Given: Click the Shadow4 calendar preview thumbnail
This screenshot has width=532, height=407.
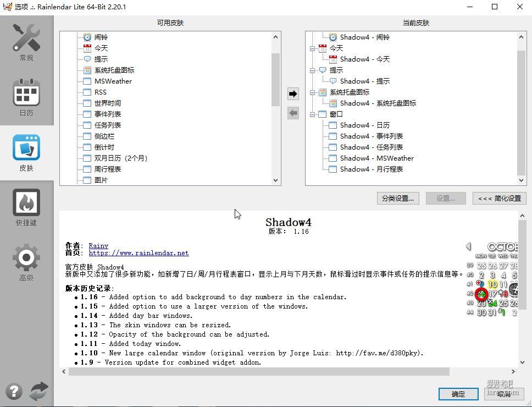Looking at the screenshot, I should pos(492,279).
